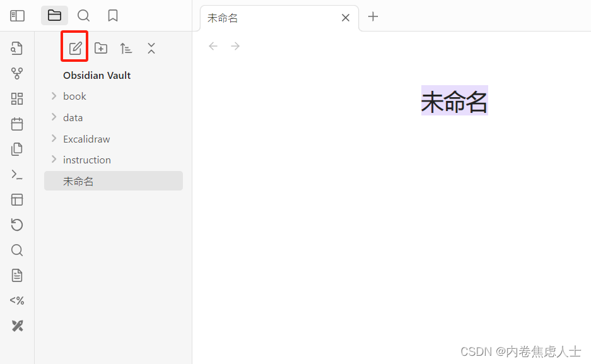
Task: Open the quick switcher icon
Action: [x=17, y=48]
